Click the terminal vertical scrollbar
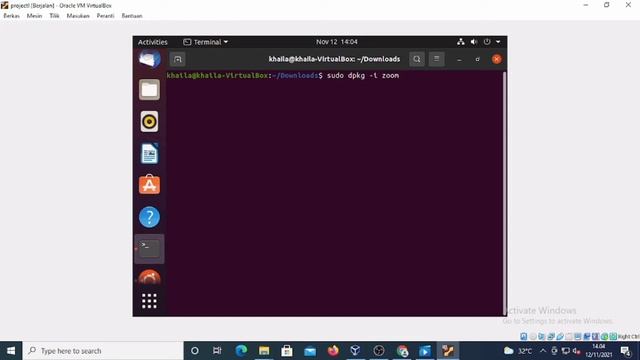The width and height of the screenshot is (640, 360). pos(504,192)
